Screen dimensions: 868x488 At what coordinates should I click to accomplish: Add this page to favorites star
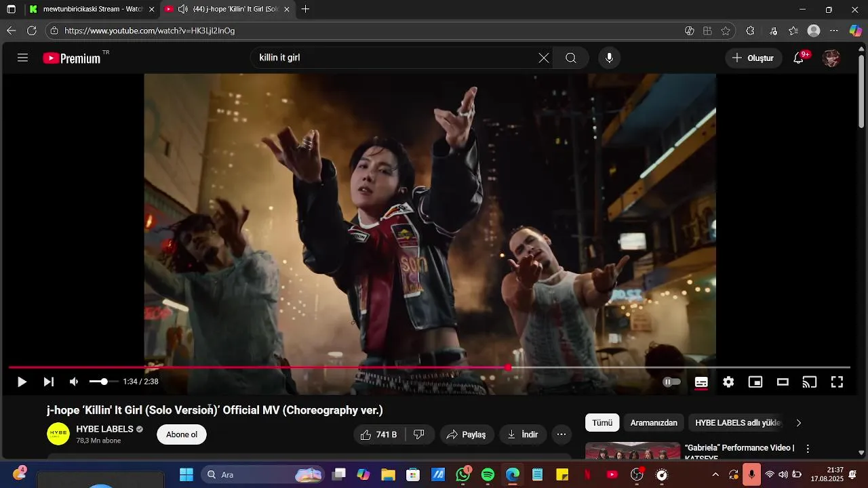726,30
